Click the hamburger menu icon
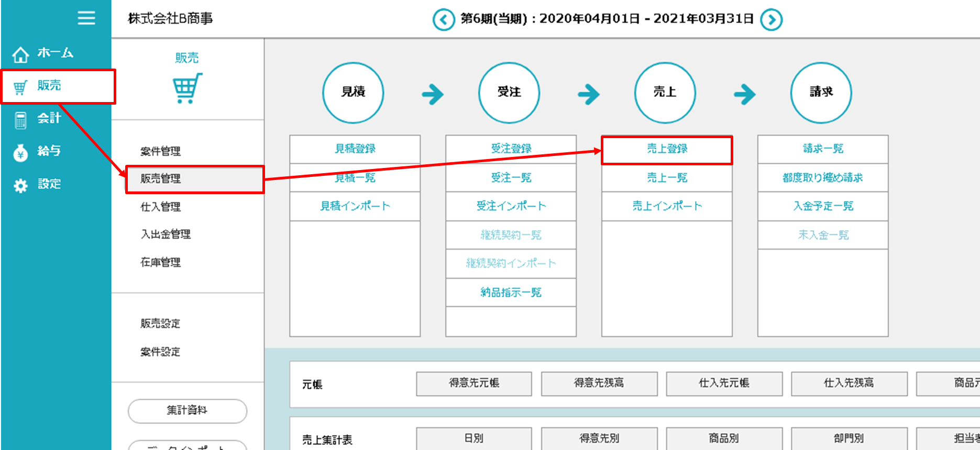This screenshot has width=980, height=450. click(86, 18)
